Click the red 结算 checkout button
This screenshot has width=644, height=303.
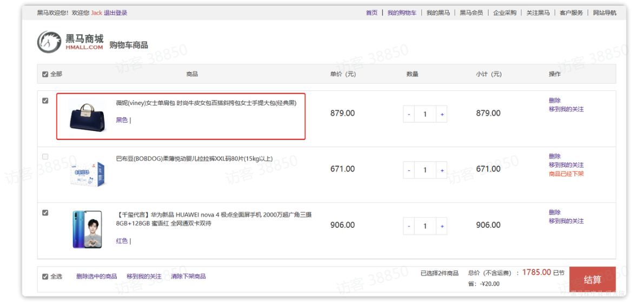click(592, 280)
